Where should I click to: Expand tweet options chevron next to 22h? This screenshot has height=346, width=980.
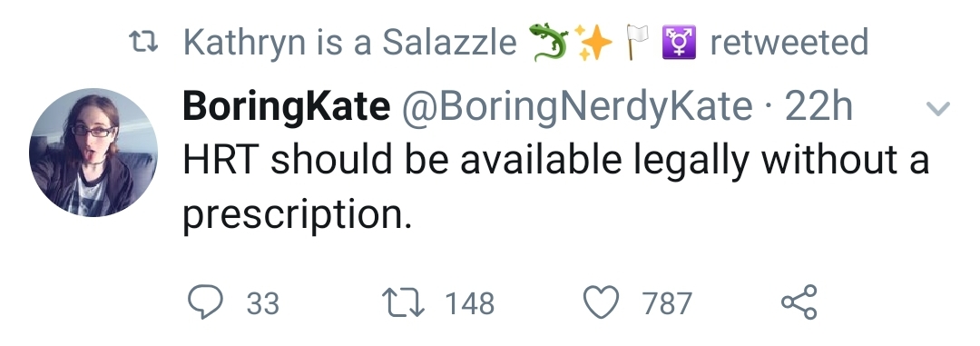tap(937, 109)
